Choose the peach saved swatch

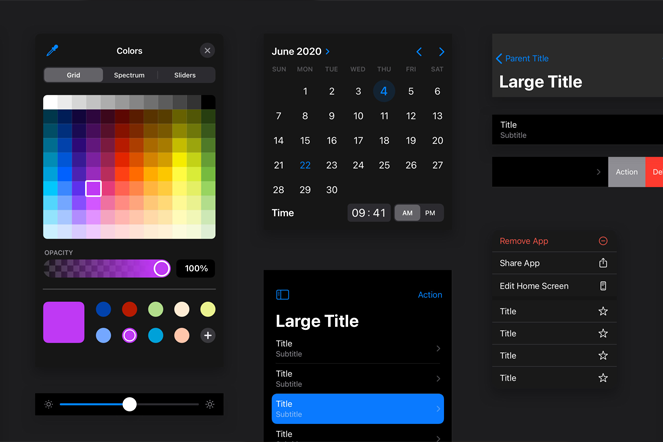pos(182,335)
